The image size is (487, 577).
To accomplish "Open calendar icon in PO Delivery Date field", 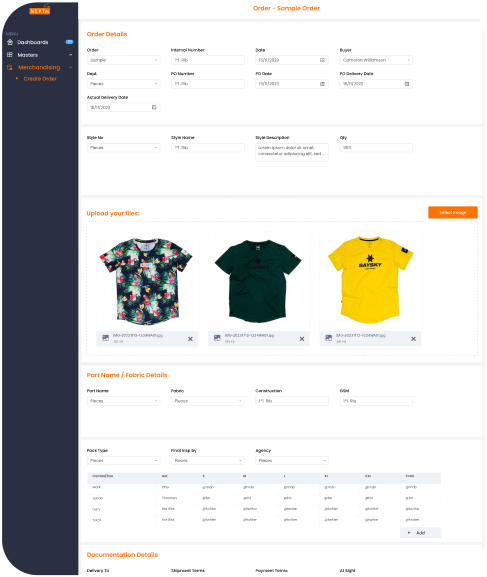I will click(x=407, y=84).
